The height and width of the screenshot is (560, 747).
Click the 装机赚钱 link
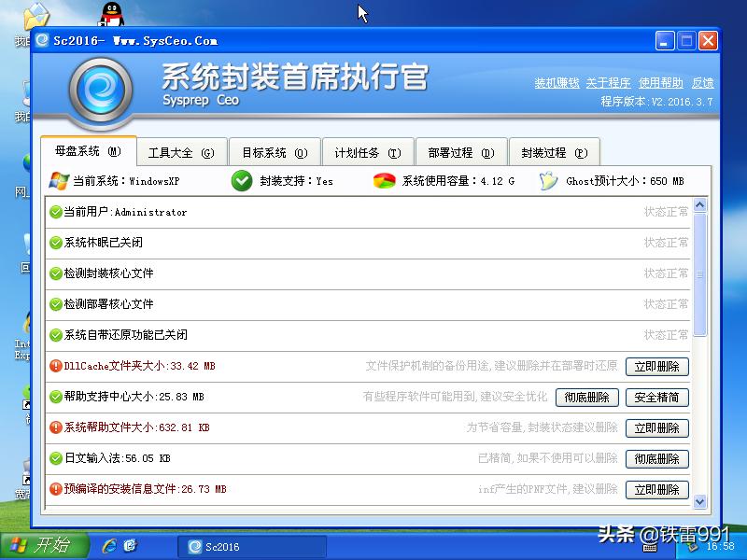[x=558, y=82]
